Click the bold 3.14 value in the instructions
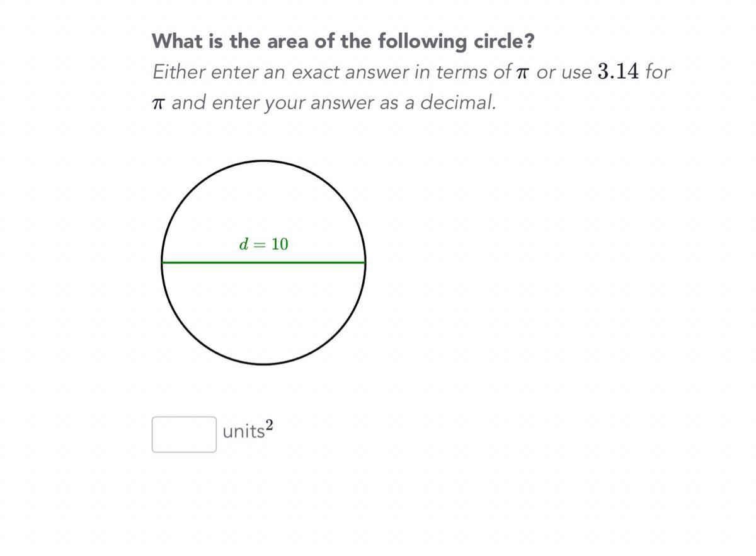The height and width of the screenshot is (556, 756). point(617,71)
